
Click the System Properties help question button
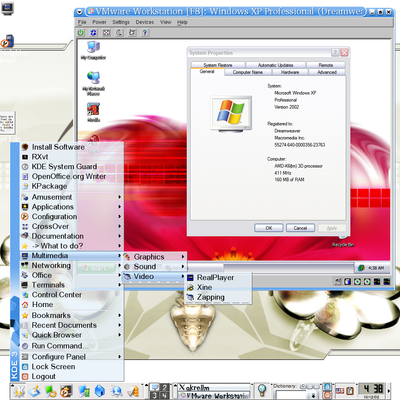[x=335, y=53]
